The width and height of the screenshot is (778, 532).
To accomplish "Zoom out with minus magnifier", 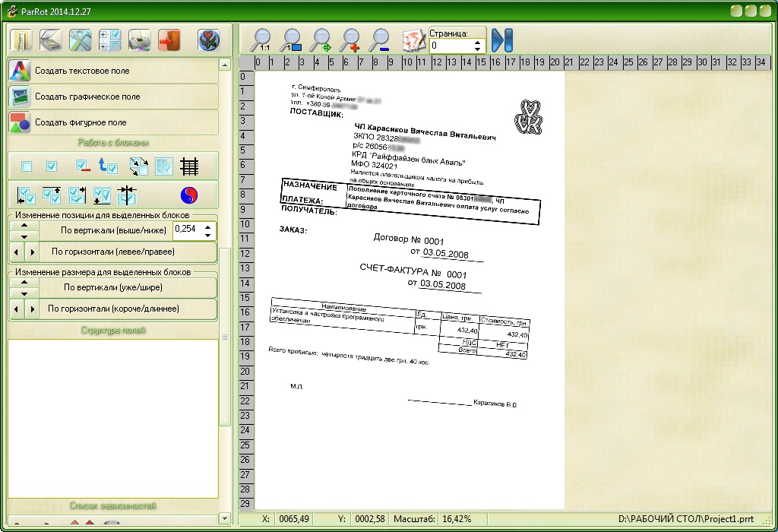I will click(381, 40).
